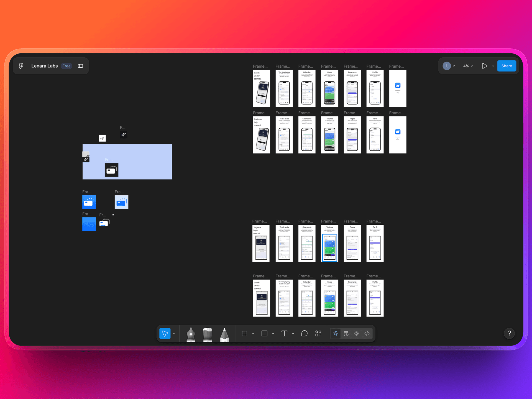Click the Lenara Labs file name
Image resolution: width=532 pixels, height=399 pixels.
[44, 66]
